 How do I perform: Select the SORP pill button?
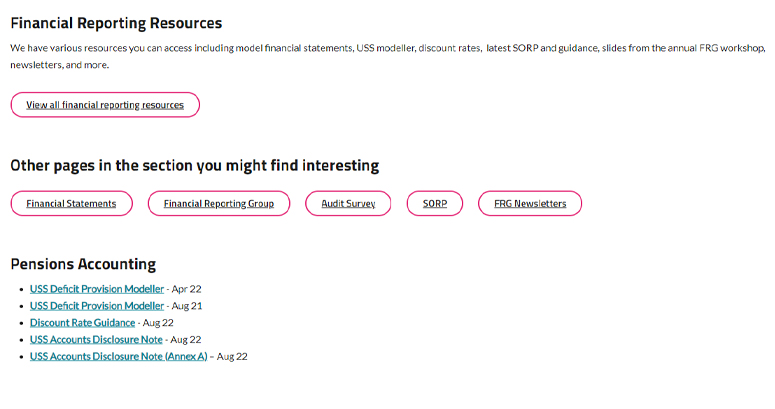(x=435, y=204)
